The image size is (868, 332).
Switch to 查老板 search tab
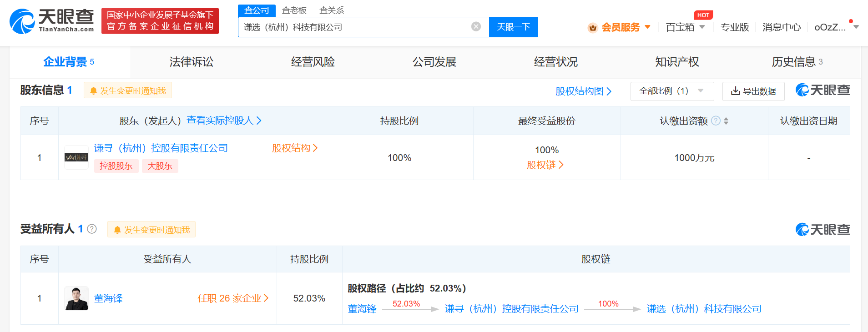(x=294, y=10)
